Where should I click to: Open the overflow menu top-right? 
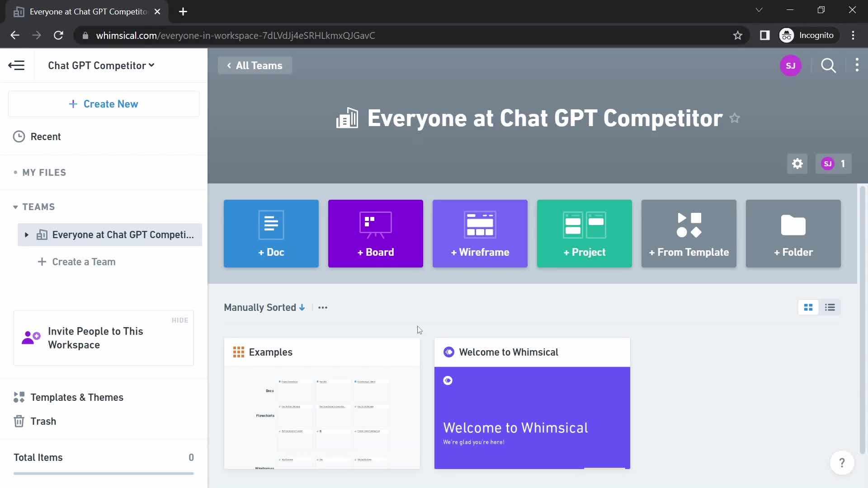[x=857, y=66]
